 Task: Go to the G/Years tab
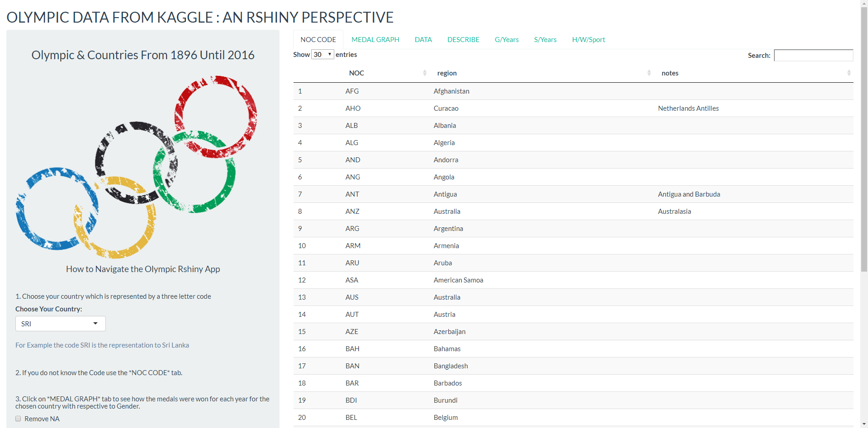[x=507, y=40]
